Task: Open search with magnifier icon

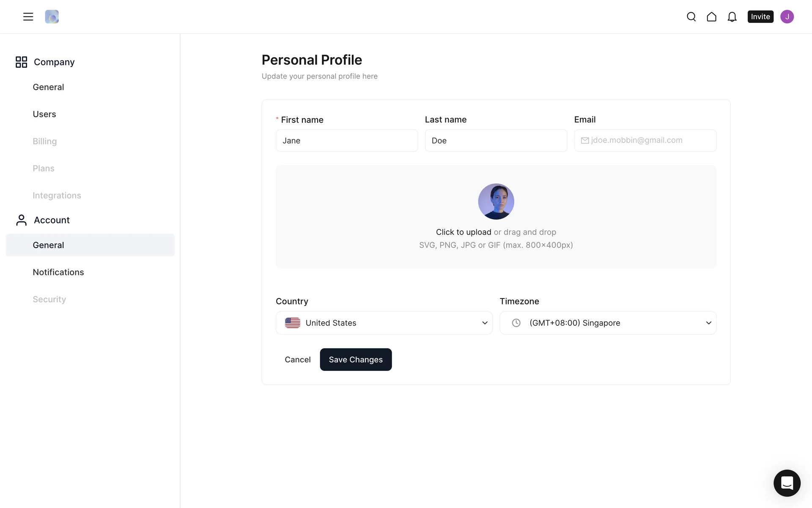Action: pyautogui.click(x=691, y=17)
